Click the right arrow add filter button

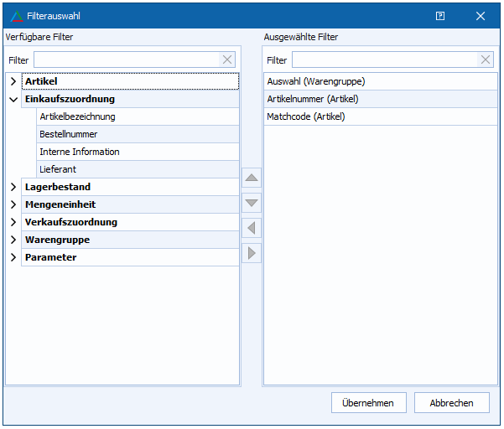coord(252,253)
